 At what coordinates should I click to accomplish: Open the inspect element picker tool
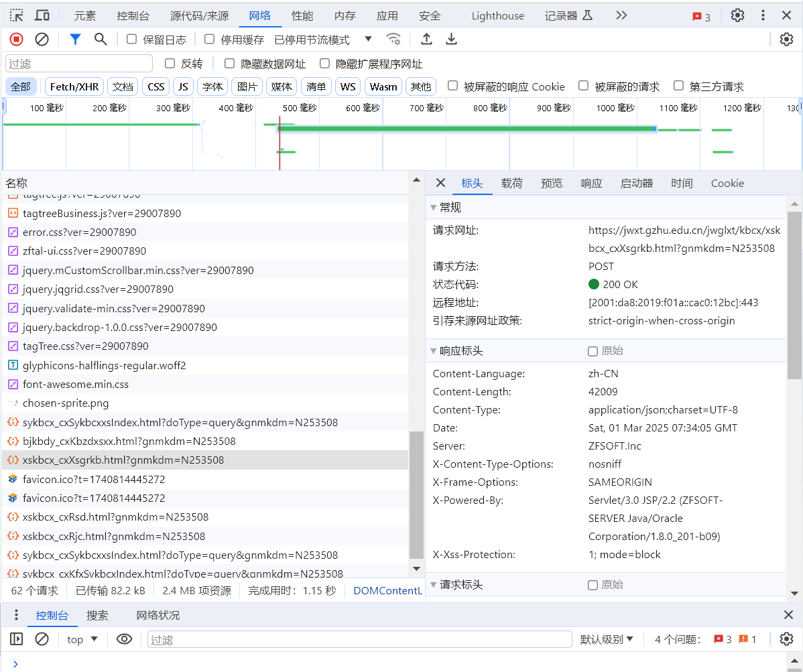coord(16,15)
